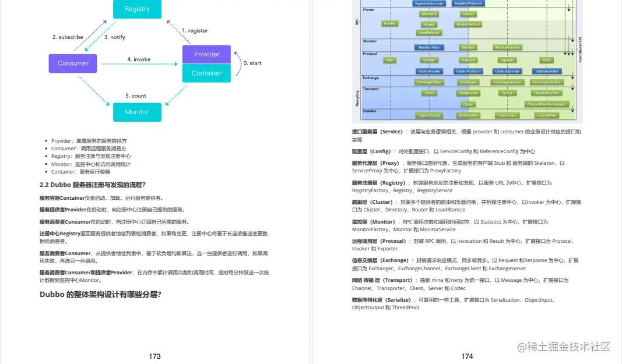Click the green RouterFactory box
This screenshot has width=622, height=364.
(x=468, y=24)
